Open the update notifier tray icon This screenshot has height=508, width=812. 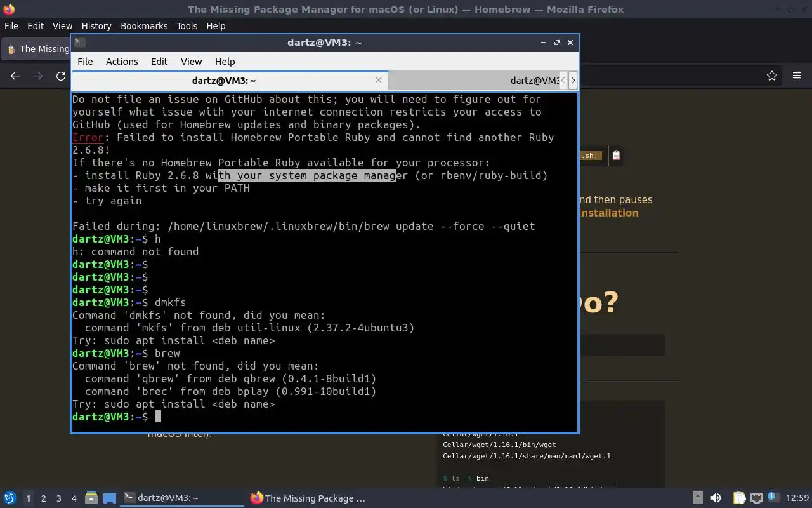point(773,498)
